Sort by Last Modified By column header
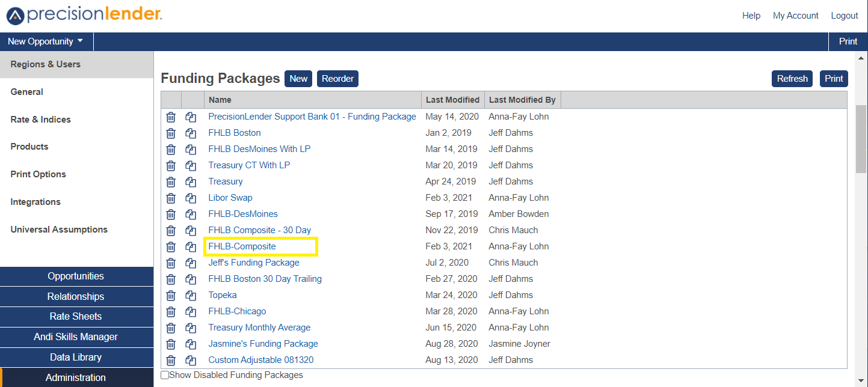The image size is (868, 387). pos(523,100)
